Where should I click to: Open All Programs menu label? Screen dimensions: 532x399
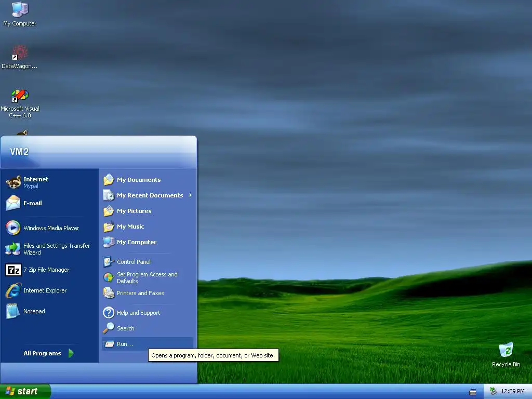(x=42, y=353)
